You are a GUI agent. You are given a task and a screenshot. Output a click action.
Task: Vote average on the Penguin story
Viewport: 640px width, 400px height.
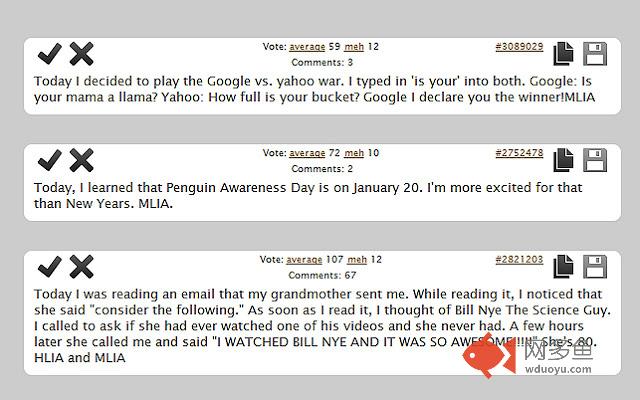click(307, 153)
